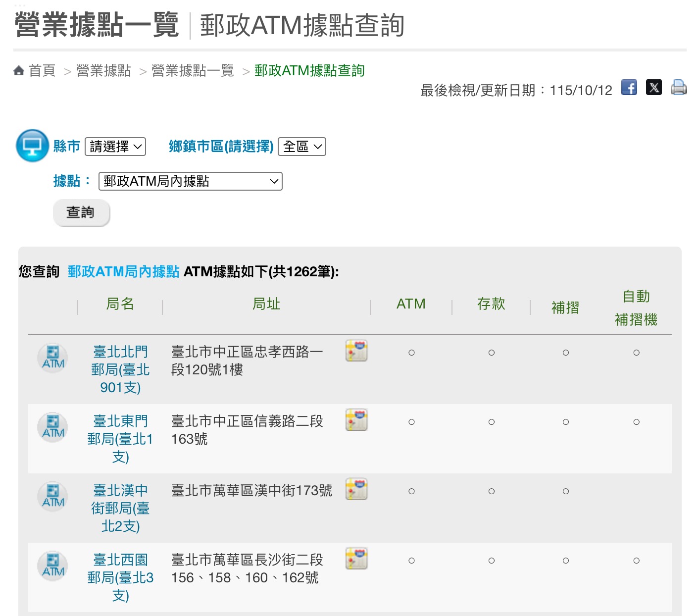700x616 pixels.
Task: Open 臺北漢中街郵局(臺北2支) link
Action: pyautogui.click(x=120, y=508)
